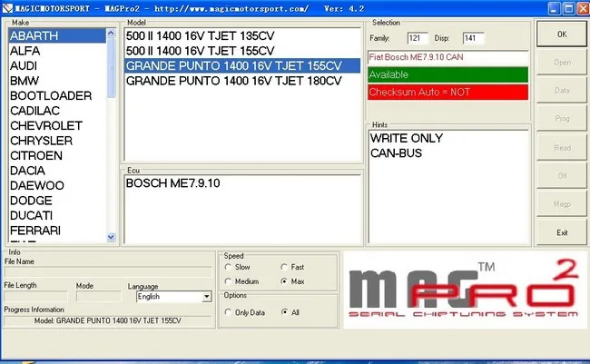Select AUDI in the Make list

coord(57,66)
